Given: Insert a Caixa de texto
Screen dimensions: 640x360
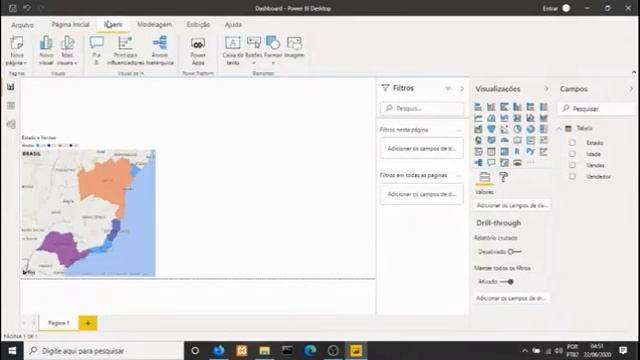Looking at the screenshot, I should pos(233,51).
